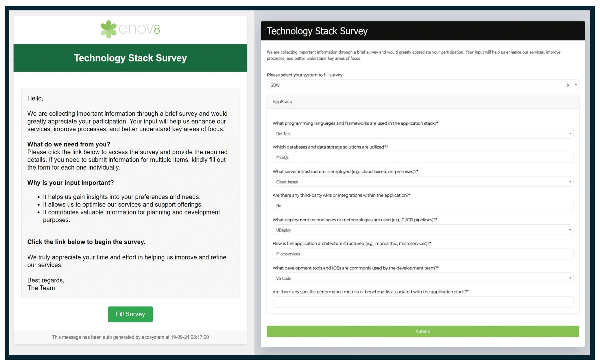Viewport: 600px width, 364px height.
Task: Click the auto generated message footer text
Action: pyautogui.click(x=130, y=337)
